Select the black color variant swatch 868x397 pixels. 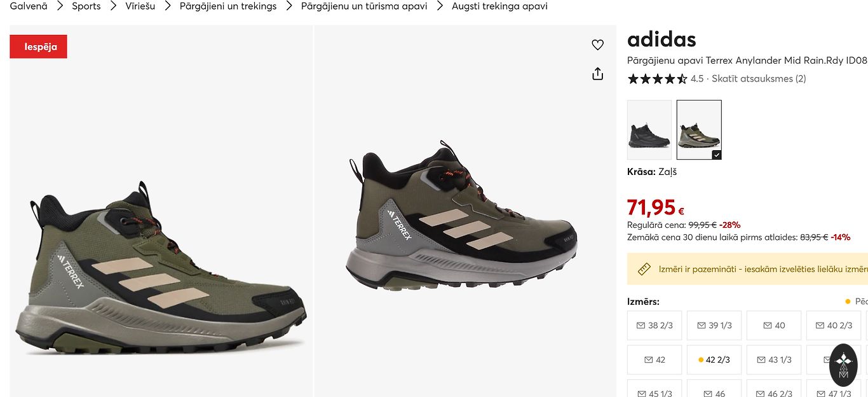pyautogui.click(x=649, y=130)
